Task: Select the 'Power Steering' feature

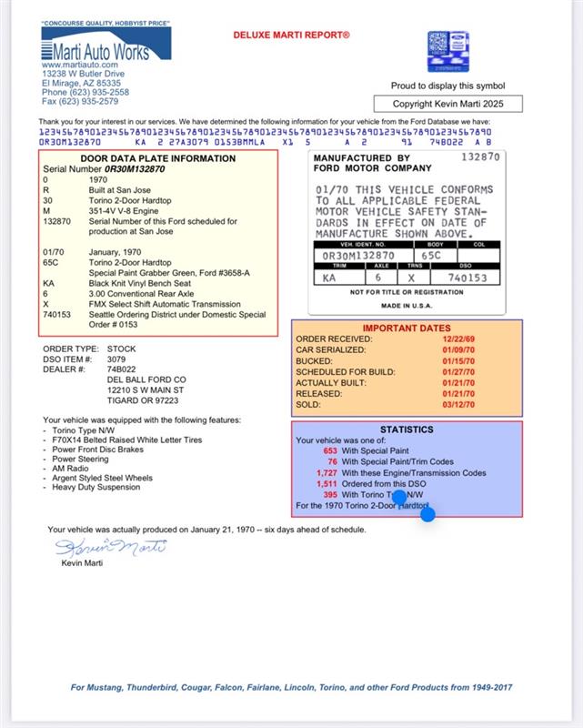Action: point(80,459)
